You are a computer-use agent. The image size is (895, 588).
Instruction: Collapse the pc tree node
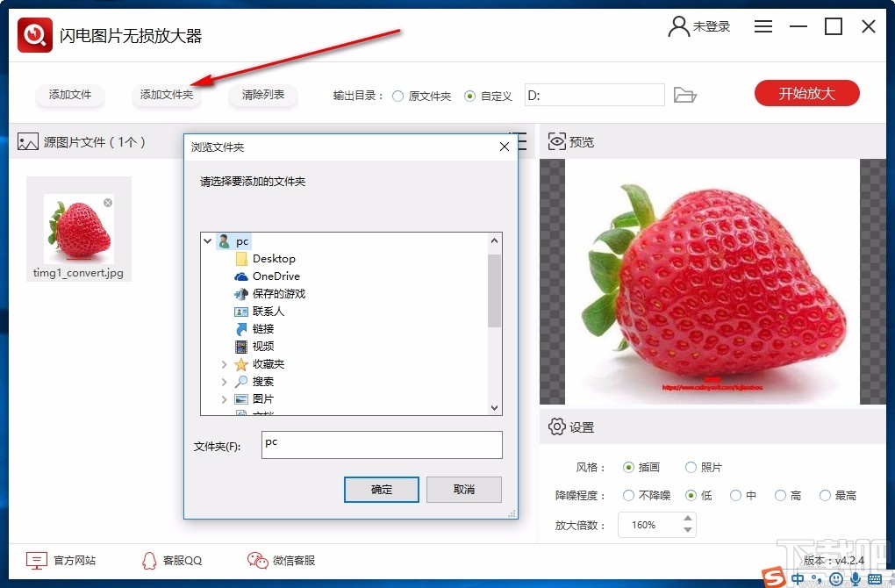(207, 241)
